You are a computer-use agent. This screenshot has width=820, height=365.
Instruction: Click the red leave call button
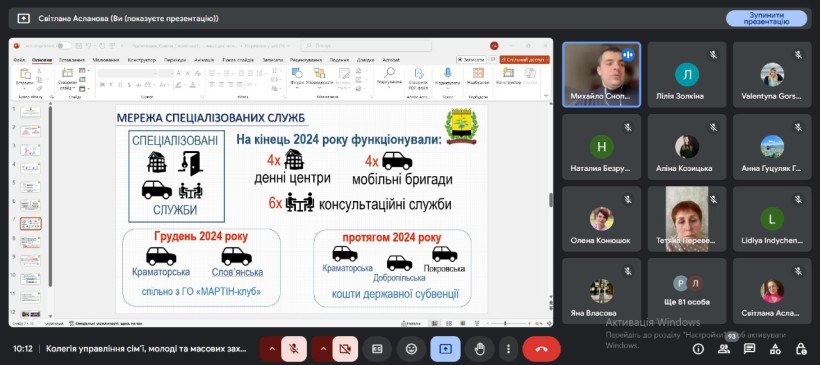point(541,349)
